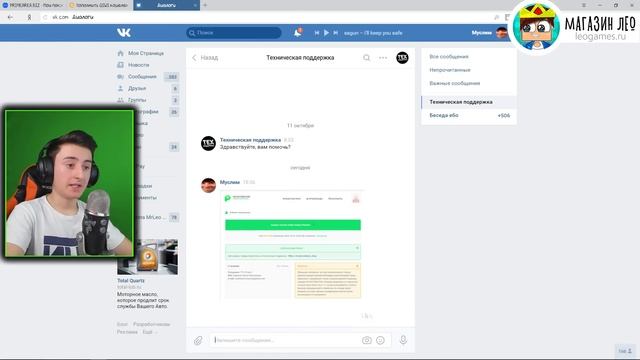Play the track in the VK header player
This screenshot has width=640, height=360.
(326, 33)
